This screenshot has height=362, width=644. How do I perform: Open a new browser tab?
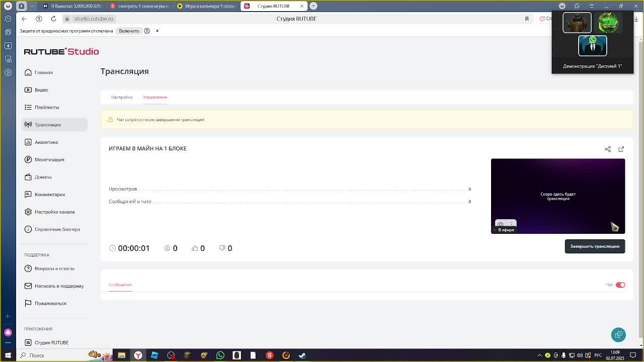[313, 6]
